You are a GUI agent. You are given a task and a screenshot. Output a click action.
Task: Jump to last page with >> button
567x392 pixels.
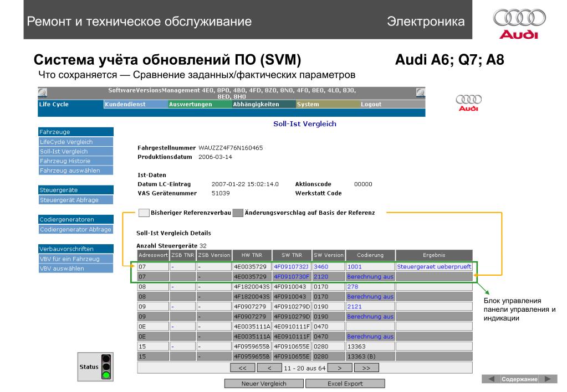coord(366,368)
